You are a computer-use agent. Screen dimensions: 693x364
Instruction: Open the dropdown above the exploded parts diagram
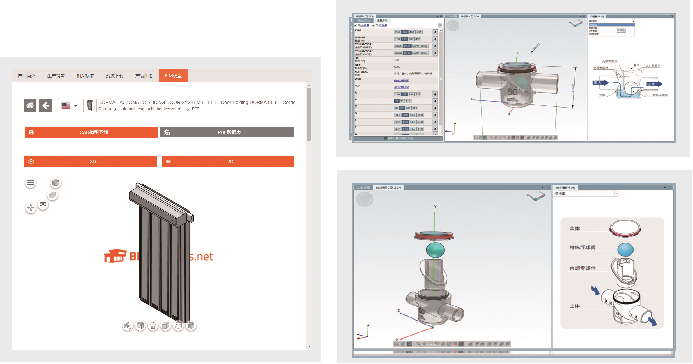586,193
